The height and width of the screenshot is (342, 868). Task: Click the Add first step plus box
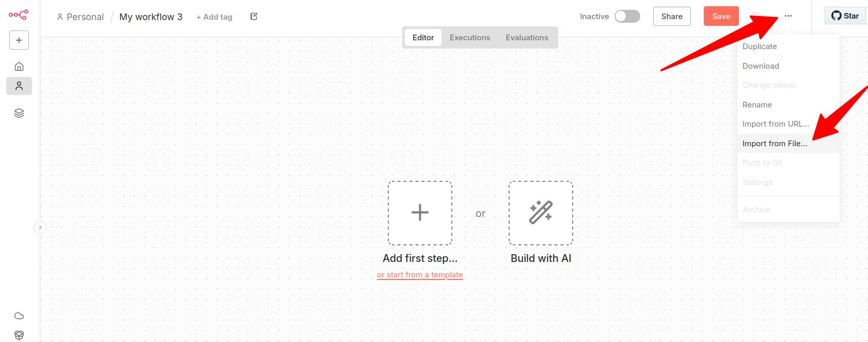[x=420, y=213]
